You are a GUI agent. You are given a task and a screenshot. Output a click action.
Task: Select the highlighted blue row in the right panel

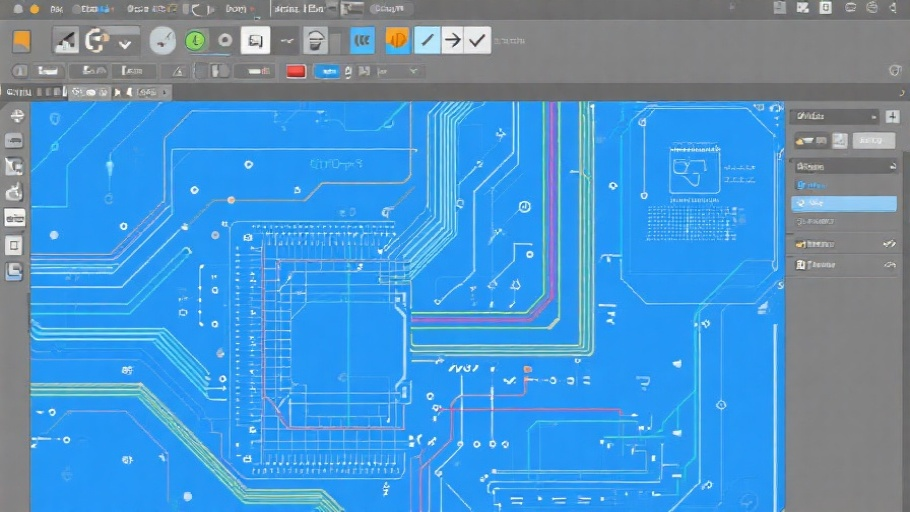(x=844, y=203)
